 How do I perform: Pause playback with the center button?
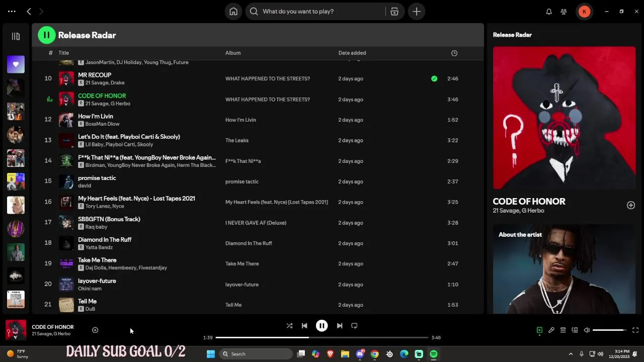(x=321, y=326)
